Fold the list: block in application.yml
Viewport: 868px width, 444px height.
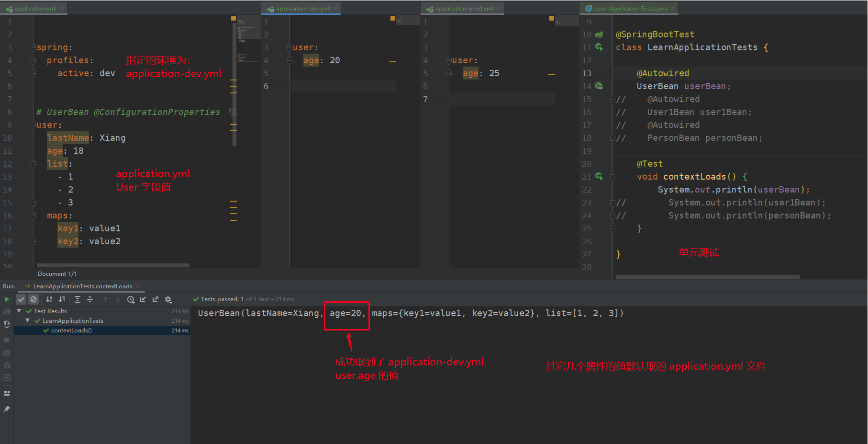[33, 164]
